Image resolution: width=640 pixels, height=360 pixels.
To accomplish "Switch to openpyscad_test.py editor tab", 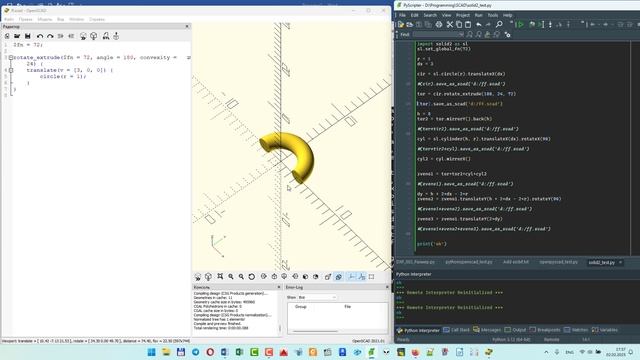I will coord(558,262).
